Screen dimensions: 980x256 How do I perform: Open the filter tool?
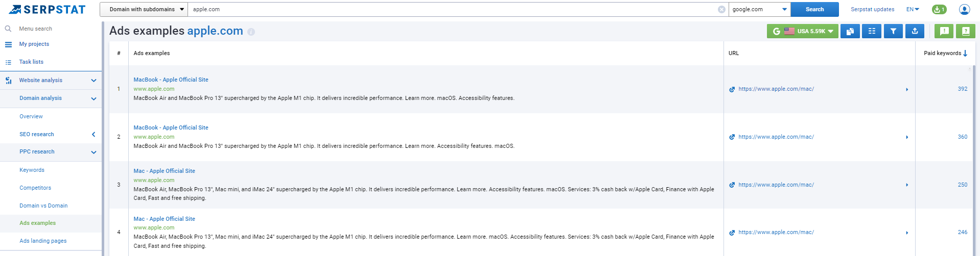click(893, 31)
